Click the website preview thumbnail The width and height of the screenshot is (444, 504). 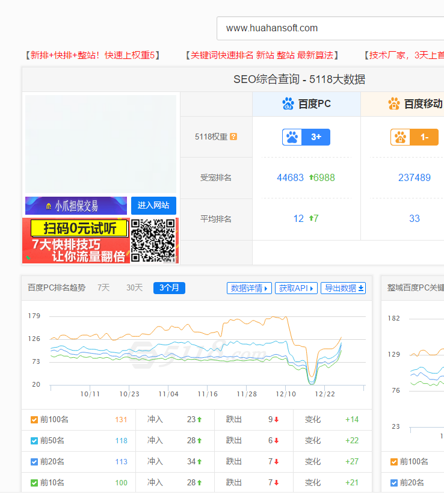pos(100,144)
